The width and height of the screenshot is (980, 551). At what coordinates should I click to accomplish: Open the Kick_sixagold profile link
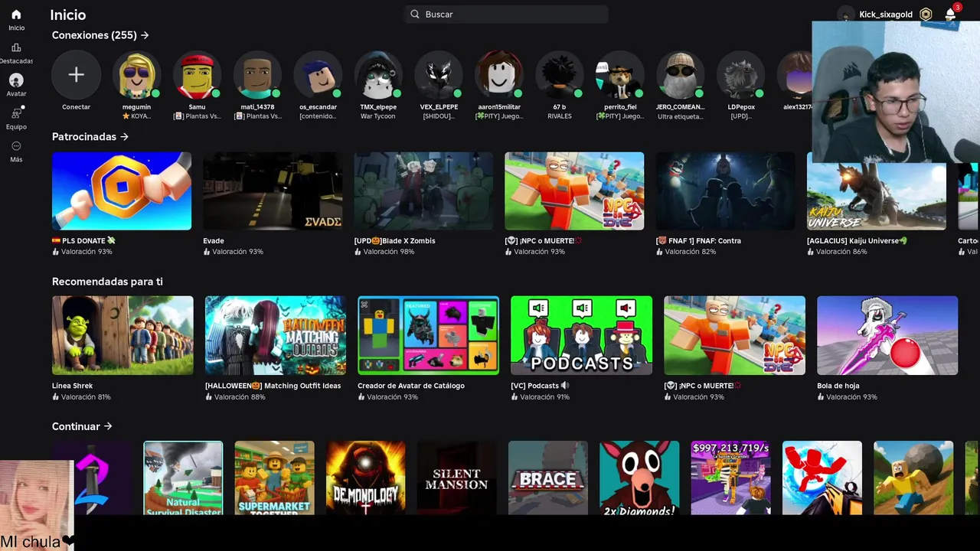pyautogui.click(x=885, y=15)
